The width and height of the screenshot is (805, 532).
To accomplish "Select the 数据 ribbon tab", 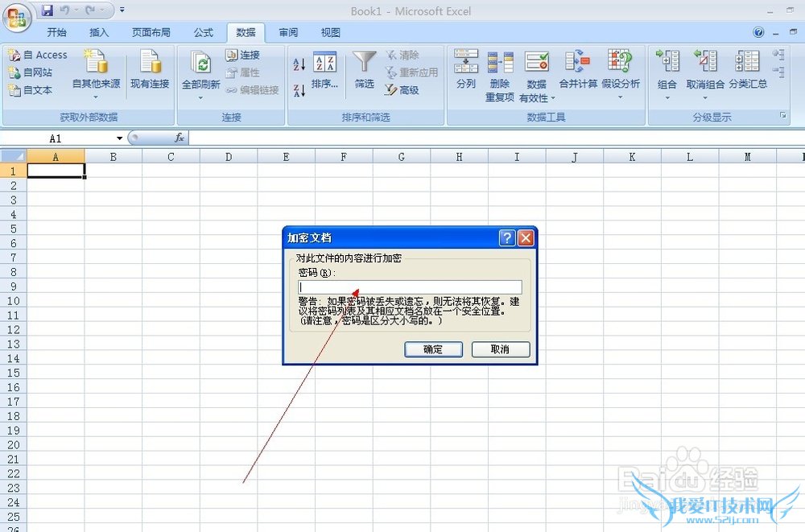I will 246,33.
